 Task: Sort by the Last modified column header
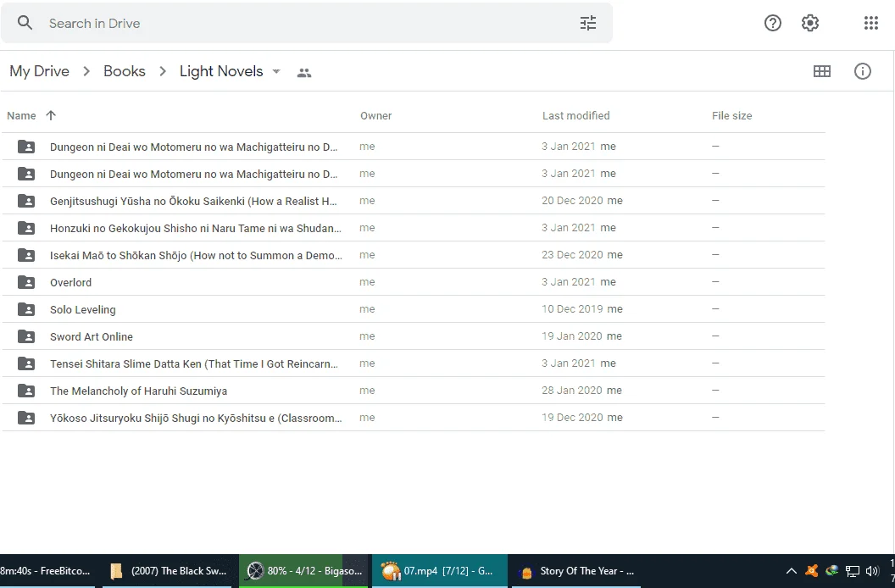click(576, 115)
